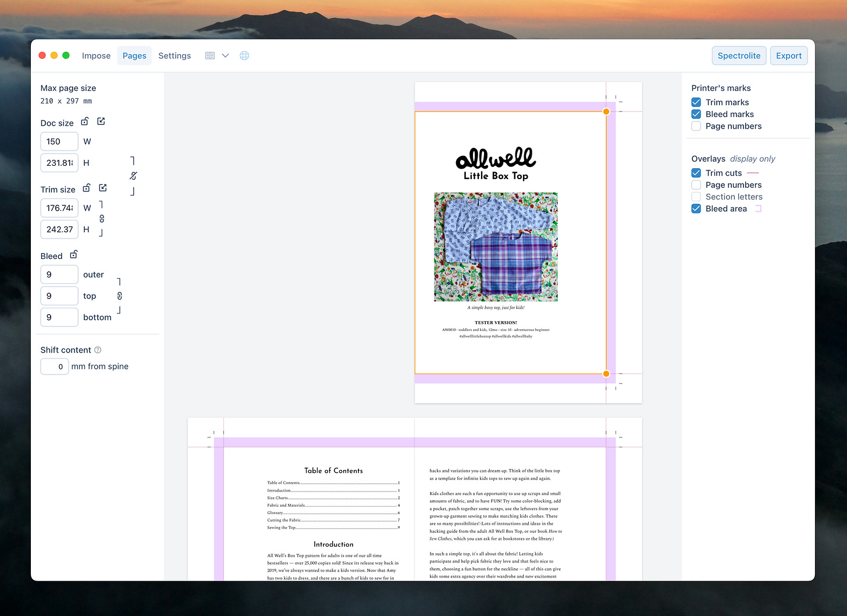Enable Section letters overlay checkbox
This screenshot has width=847, height=616.
point(696,197)
